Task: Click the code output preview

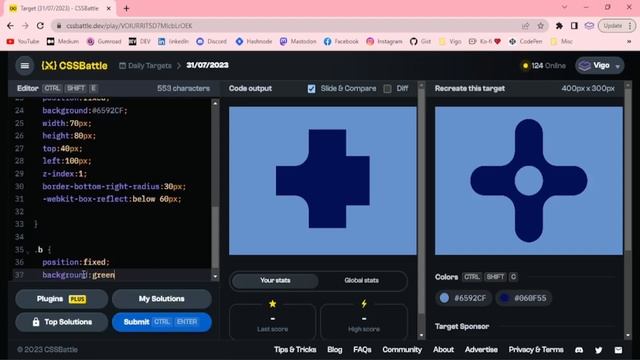Action: [322, 181]
